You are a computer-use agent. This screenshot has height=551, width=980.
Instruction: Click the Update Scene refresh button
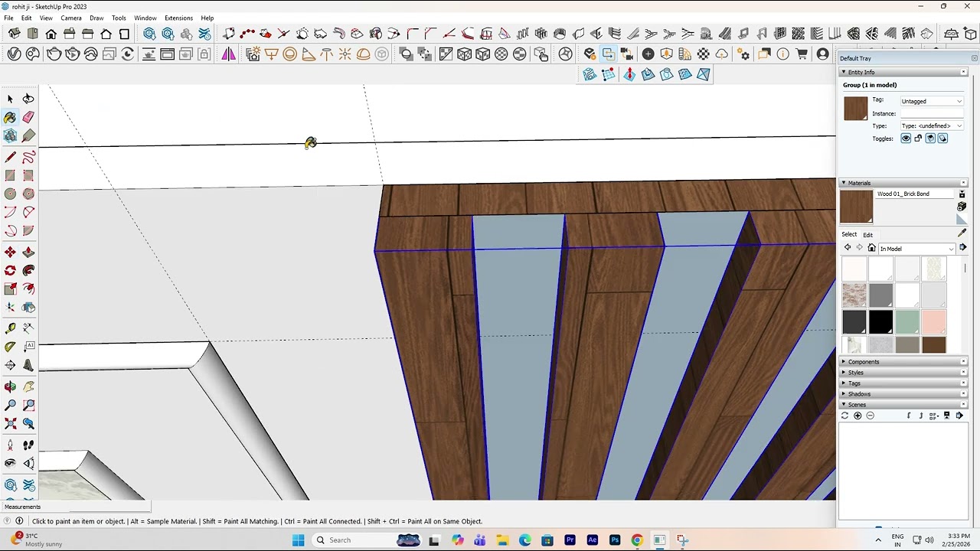[844, 416]
